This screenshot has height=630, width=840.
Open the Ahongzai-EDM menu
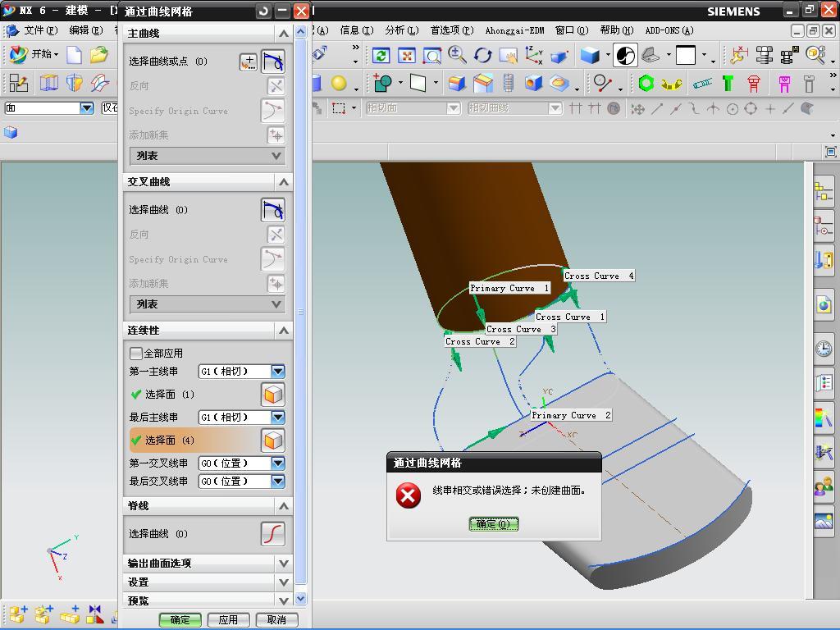click(x=514, y=30)
